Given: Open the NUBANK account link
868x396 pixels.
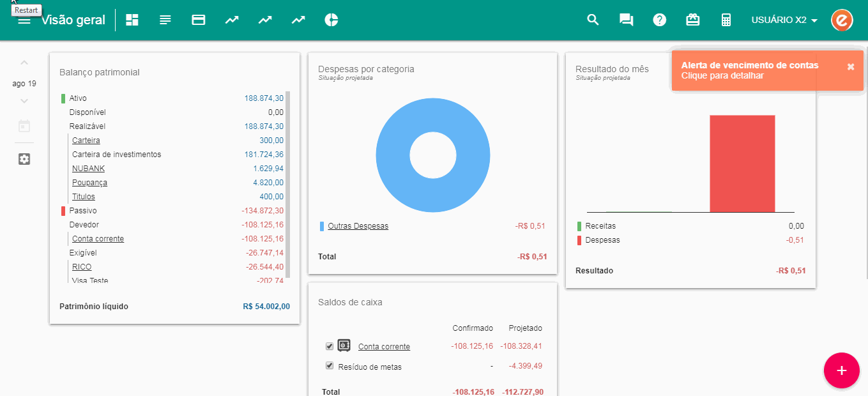Looking at the screenshot, I should (88, 169).
